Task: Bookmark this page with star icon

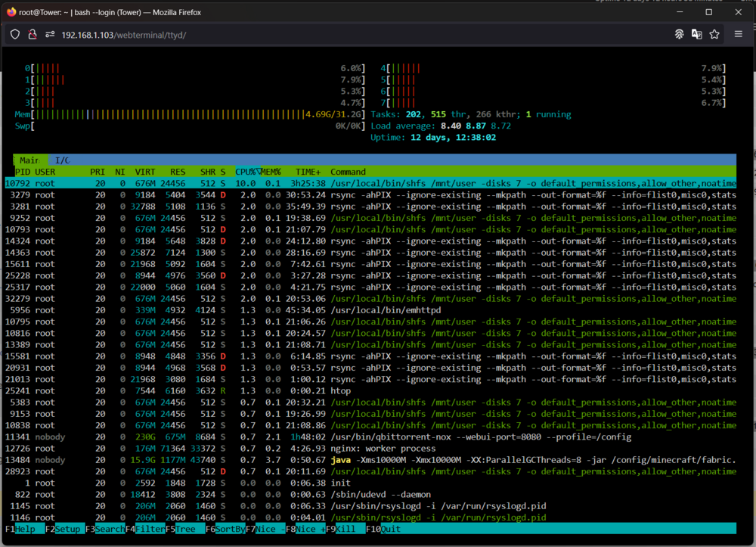Action: coord(714,34)
